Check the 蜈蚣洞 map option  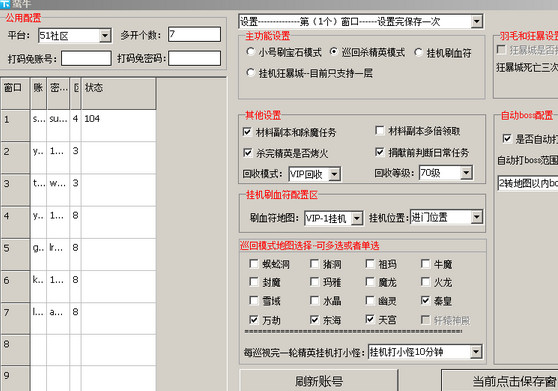click(254, 264)
